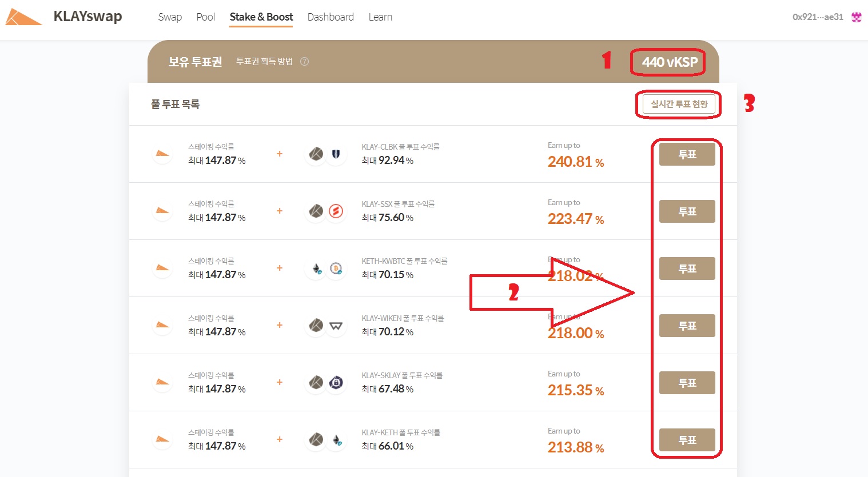
Task: Click KSP staking icon in KLAY-CLBK row
Action: click(162, 154)
